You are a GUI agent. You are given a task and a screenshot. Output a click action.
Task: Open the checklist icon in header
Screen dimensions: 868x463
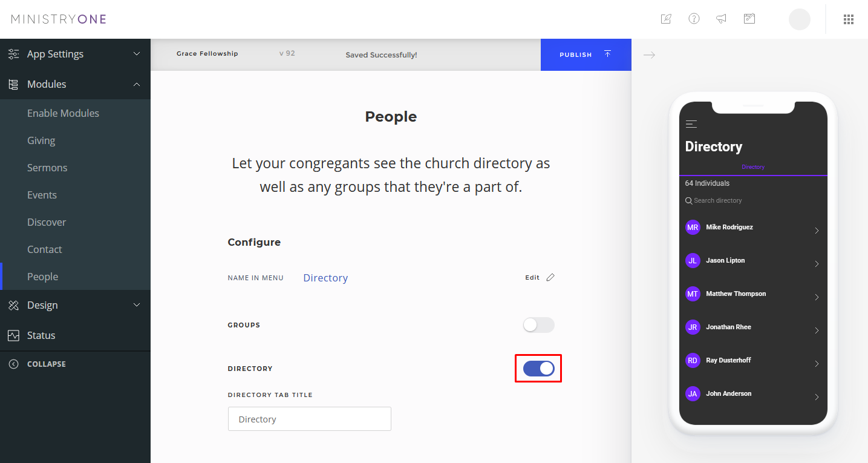(x=749, y=19)
